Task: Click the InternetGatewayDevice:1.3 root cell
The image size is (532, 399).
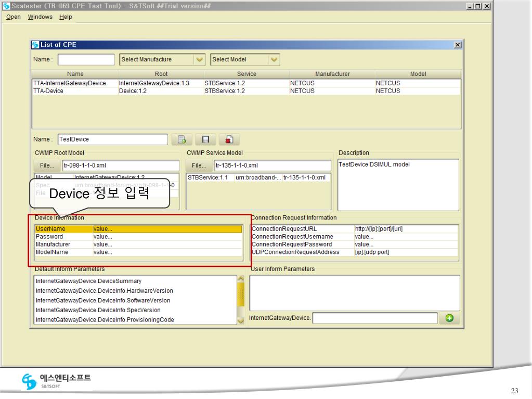Action: pos(161,83)
